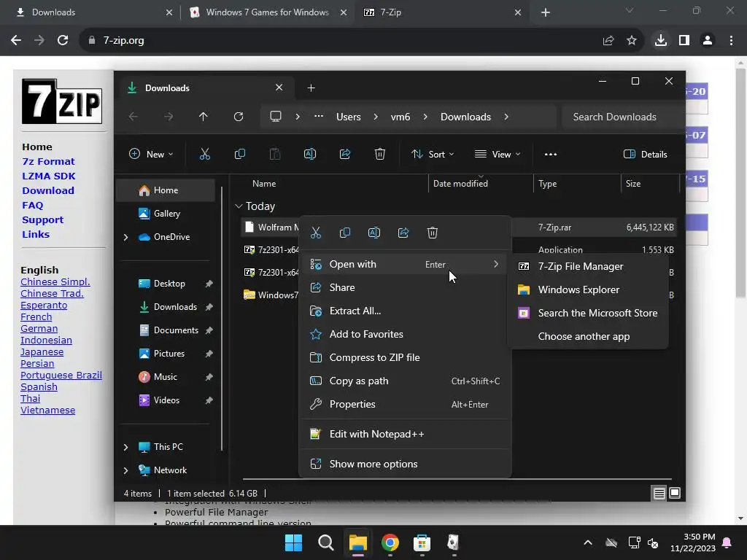Viewport: 747px width, 560px height.
Task: Click Cut icon in context menu
Action: pyautogui.click(x=315, y=233)
